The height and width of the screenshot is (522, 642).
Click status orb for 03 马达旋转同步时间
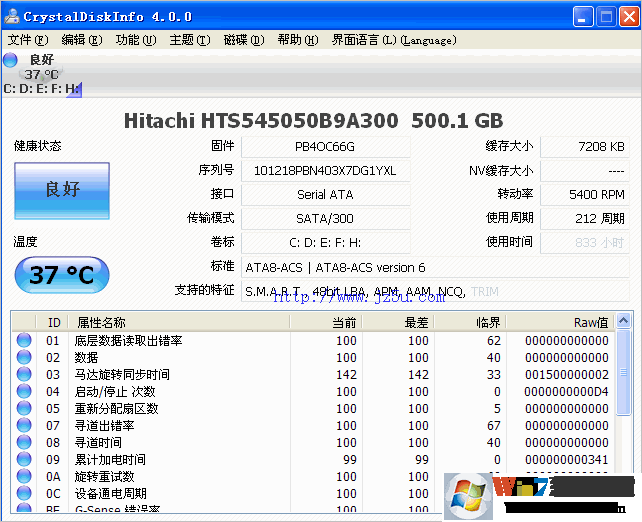point(24,375)
